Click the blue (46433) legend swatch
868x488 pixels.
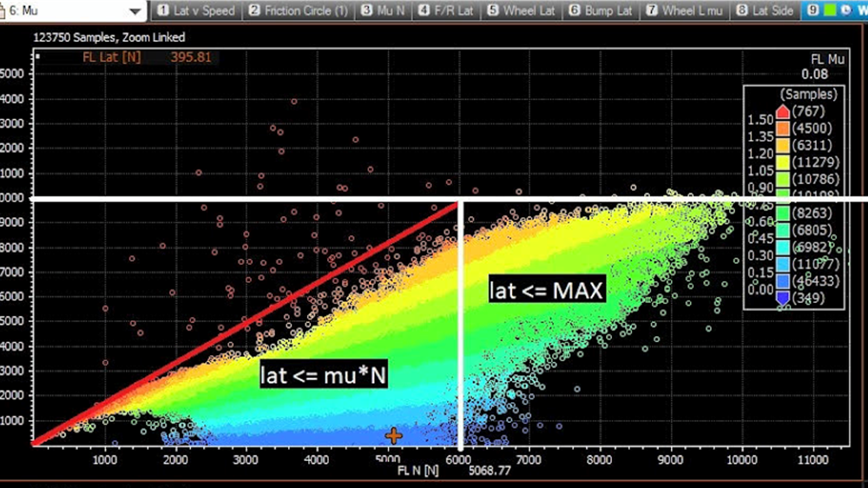782,281
